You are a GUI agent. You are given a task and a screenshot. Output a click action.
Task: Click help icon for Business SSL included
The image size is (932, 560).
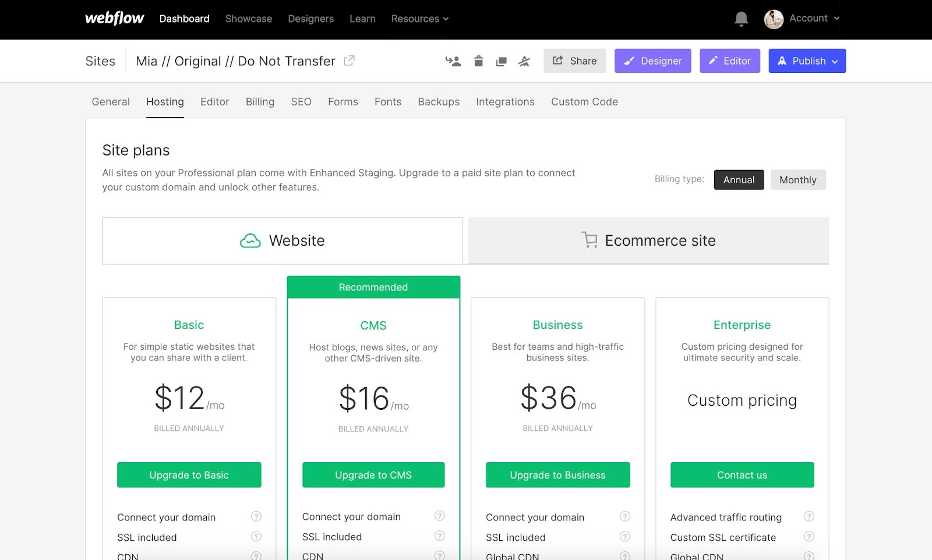pos(625,537)
